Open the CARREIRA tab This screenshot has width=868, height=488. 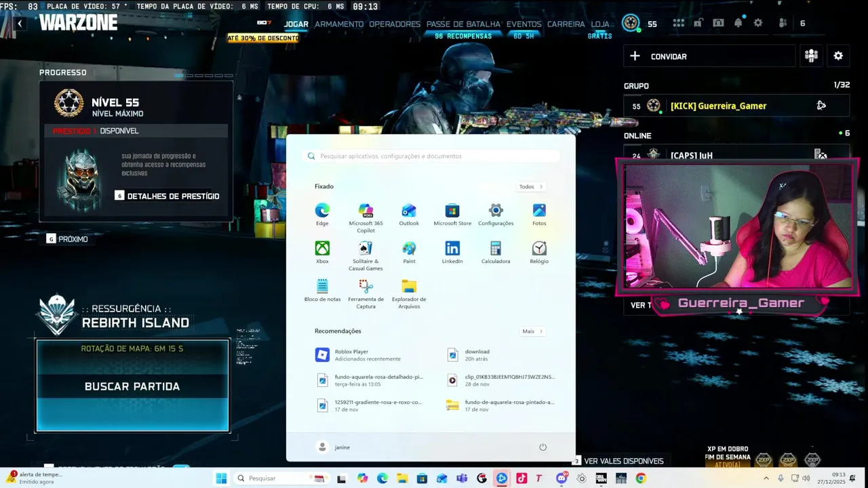pyautogui.click(x=566, y=24)
